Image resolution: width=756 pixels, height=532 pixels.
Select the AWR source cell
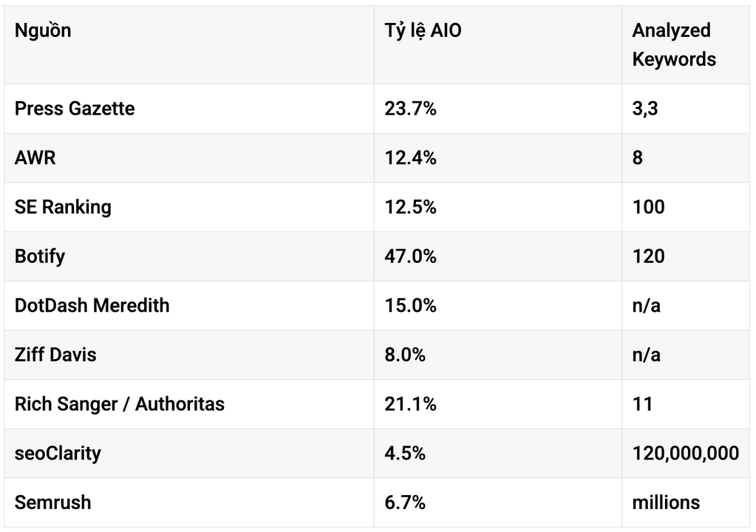point(35,157)
